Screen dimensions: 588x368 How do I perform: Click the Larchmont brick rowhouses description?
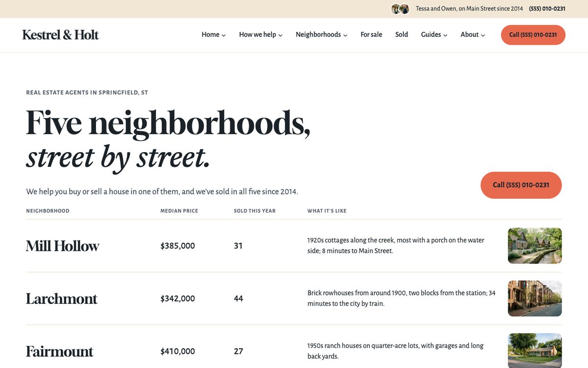point(401,298)
